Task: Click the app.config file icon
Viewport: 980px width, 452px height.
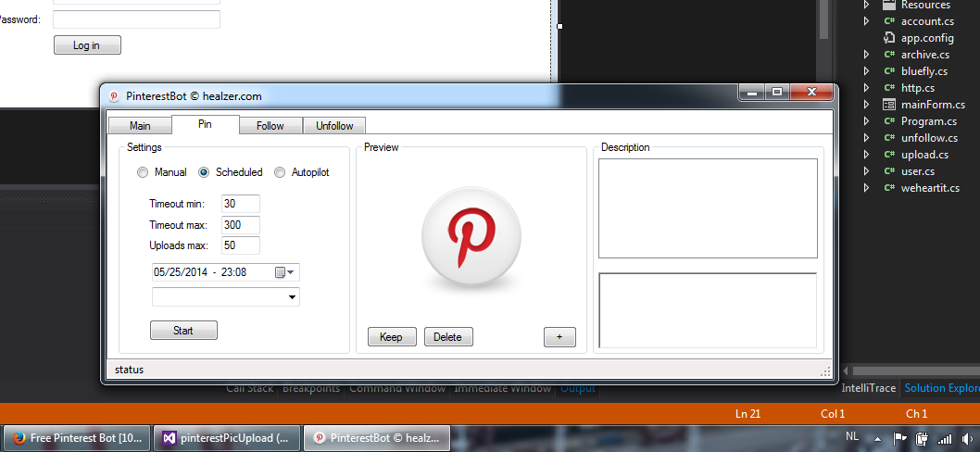Action: click(x=889, y=38)
